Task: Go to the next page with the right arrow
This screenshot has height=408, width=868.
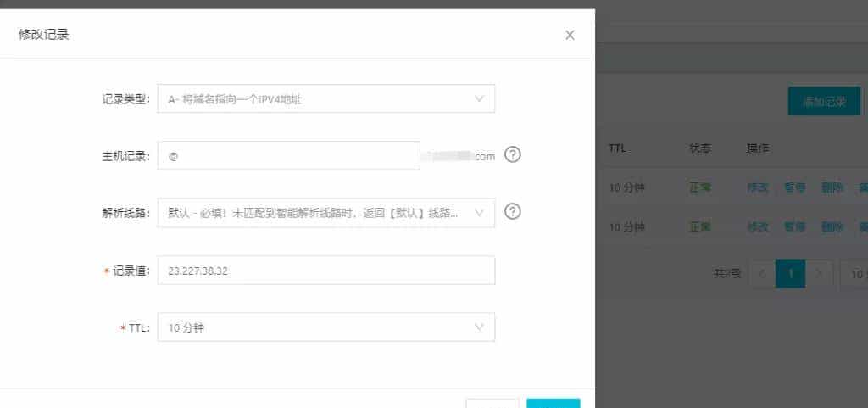Action: pyautogui.click(x=820, y=274)
